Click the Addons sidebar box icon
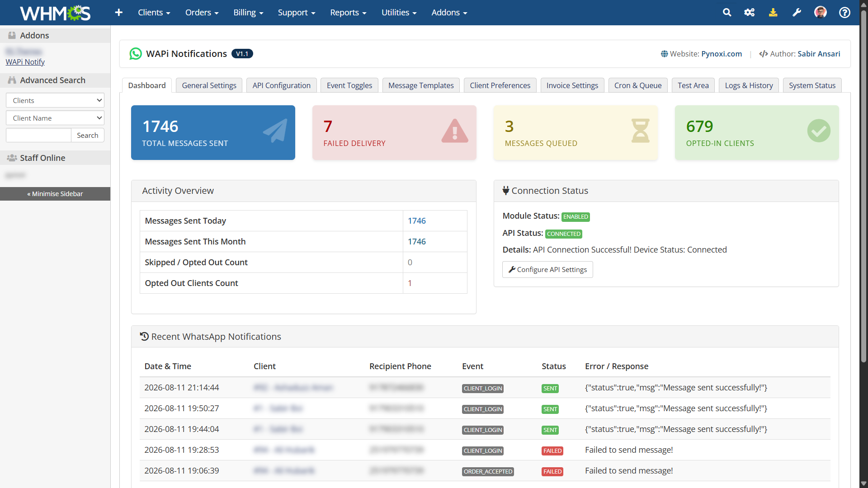Viewport: 868px width, 488px height. tap(12, 35)
